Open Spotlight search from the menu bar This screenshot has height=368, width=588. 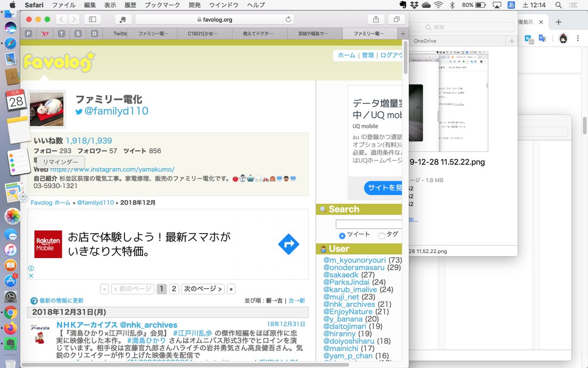coord(558,5)
